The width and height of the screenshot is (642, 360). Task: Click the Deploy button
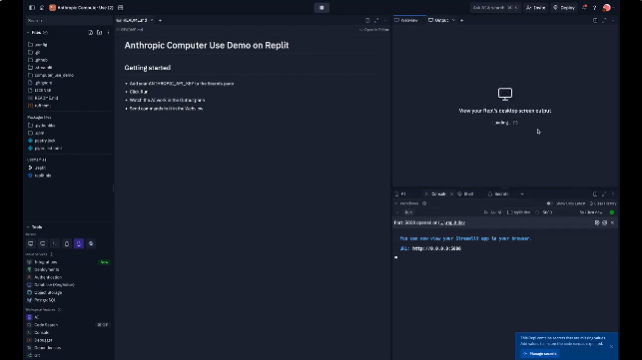(564, 8)
